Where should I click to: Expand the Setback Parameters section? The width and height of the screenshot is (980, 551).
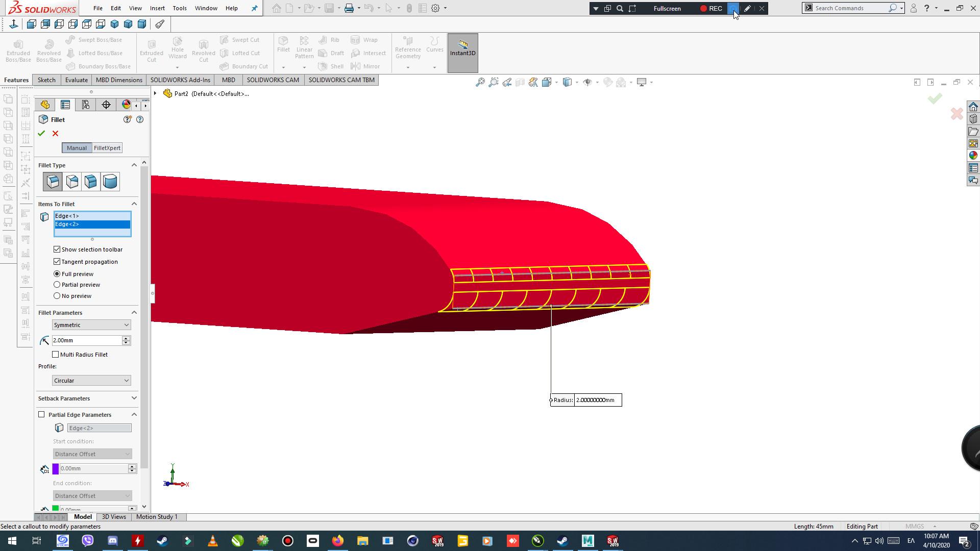[x=134, y=398]
